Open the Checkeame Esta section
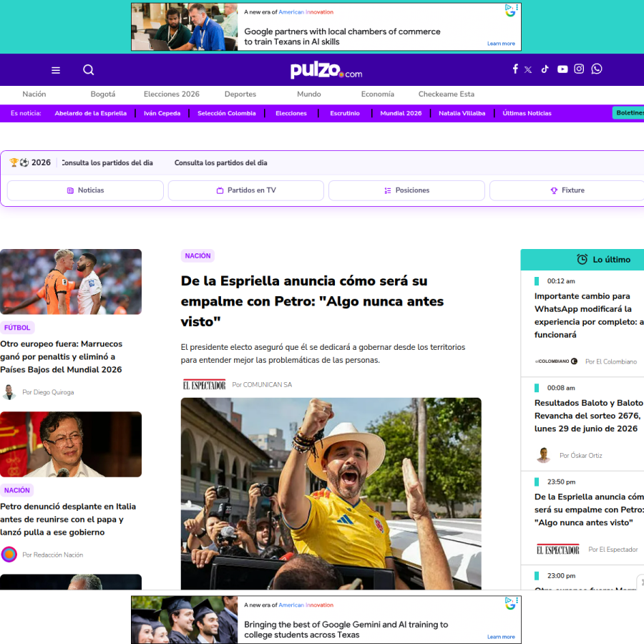This screenshot has height=644, width=644. (446, 94)
